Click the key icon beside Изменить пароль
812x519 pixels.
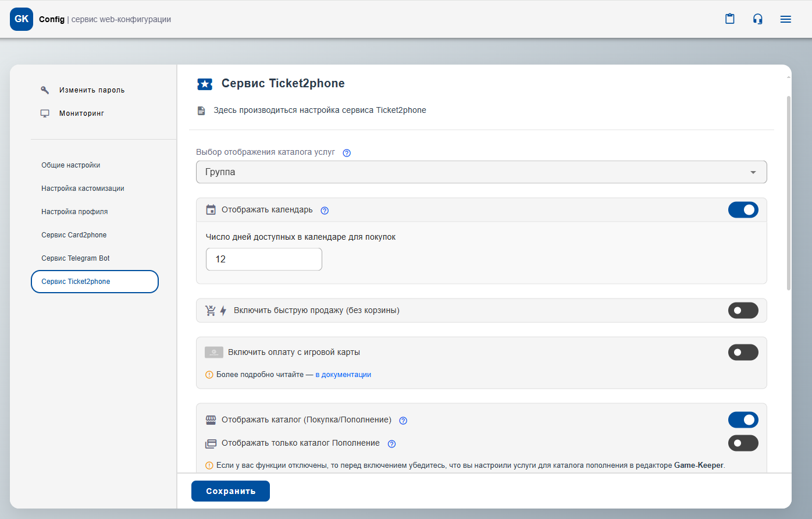45,90
